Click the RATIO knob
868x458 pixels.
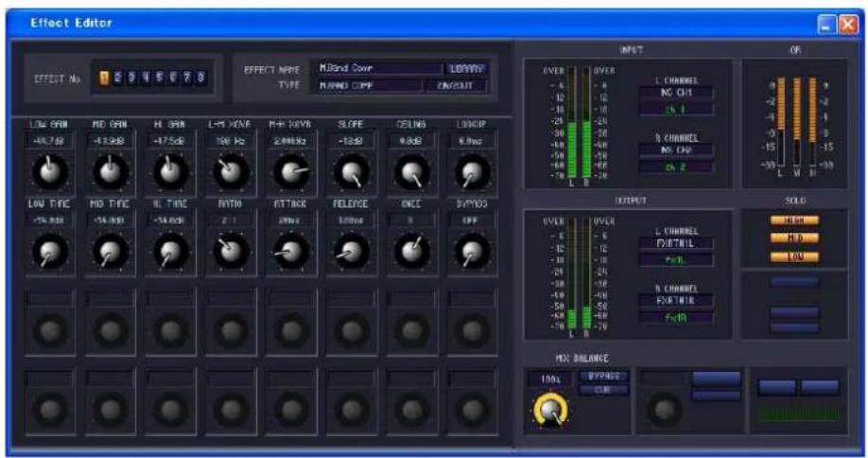[x=231, y=251]
